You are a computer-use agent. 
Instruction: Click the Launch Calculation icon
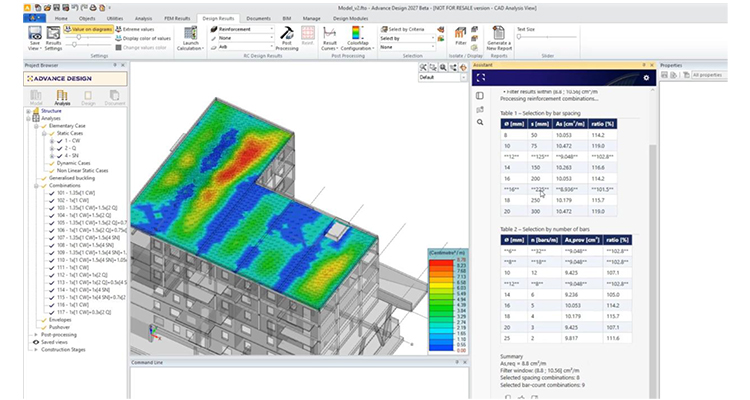[190, 34]
